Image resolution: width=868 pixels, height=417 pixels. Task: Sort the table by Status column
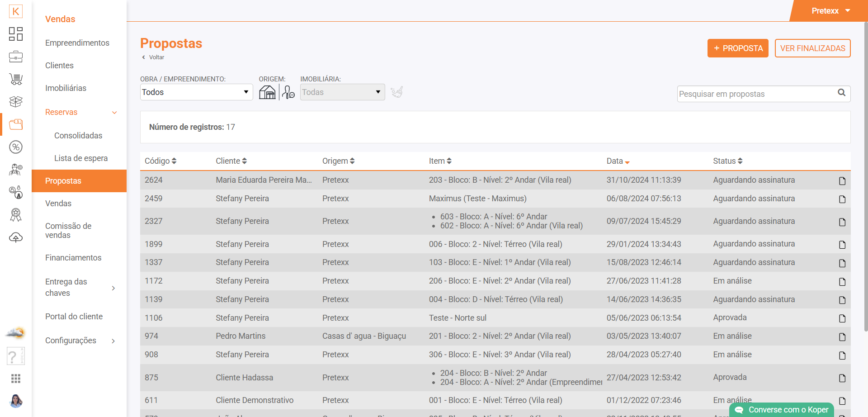point(727,161)
